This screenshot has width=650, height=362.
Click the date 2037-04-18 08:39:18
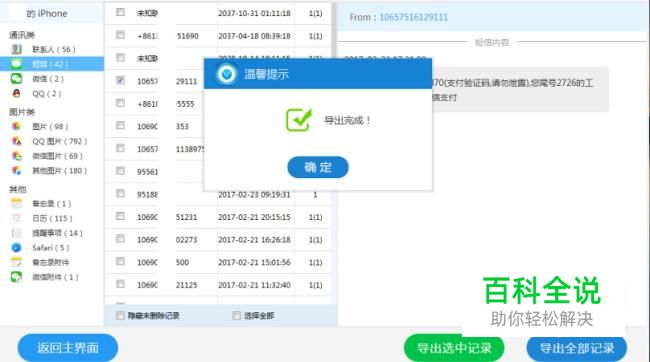point(254,36)
